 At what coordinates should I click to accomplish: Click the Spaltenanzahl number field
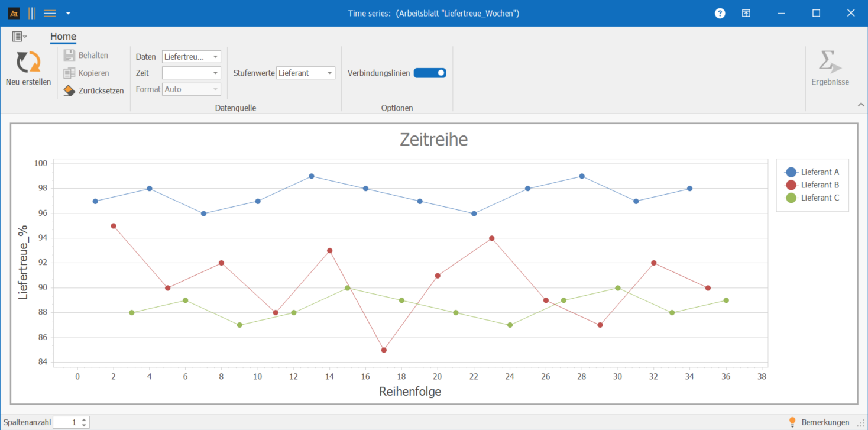pyautogui.click(x=66, y=422)
